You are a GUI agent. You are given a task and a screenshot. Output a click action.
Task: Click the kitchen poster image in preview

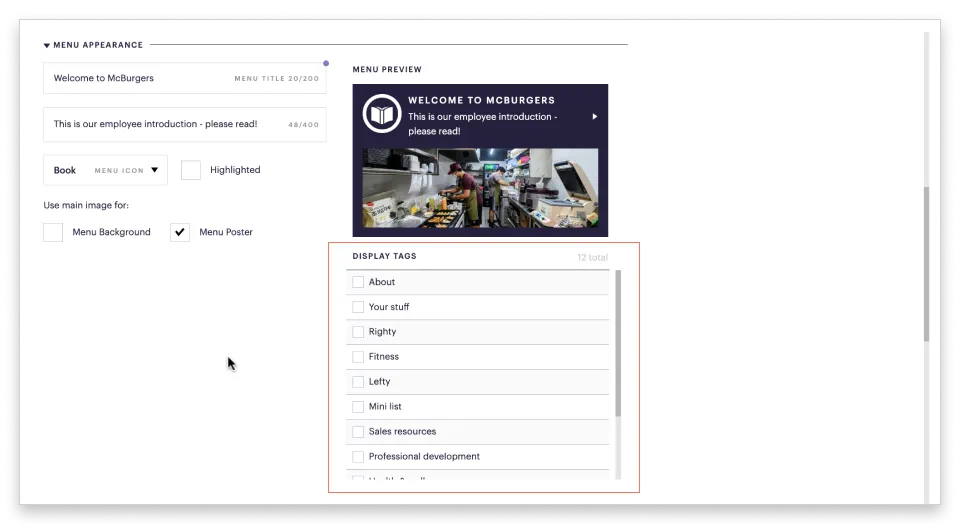coord(480,188)
